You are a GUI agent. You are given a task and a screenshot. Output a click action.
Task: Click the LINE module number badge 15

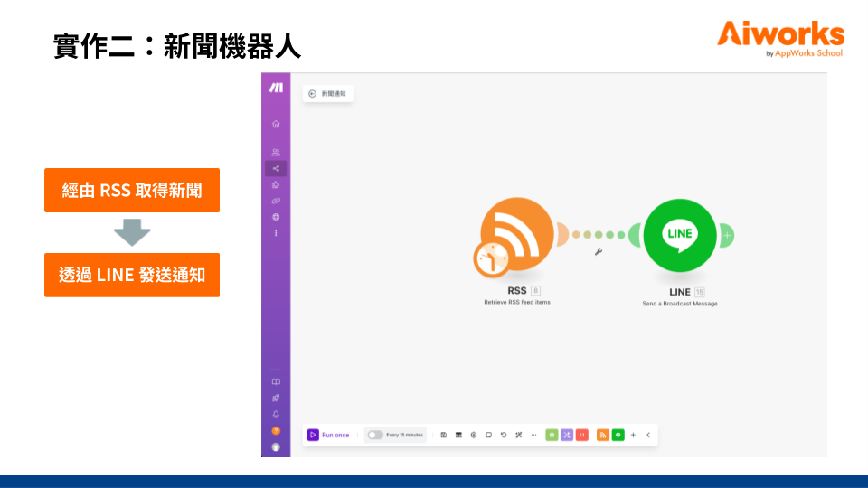(699, 292)
